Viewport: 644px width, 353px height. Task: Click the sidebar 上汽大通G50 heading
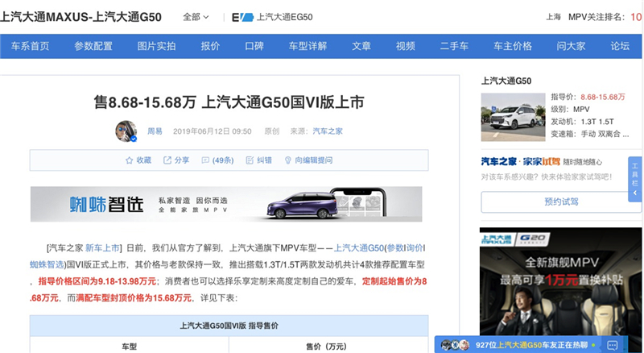click(x=506, y=81)
